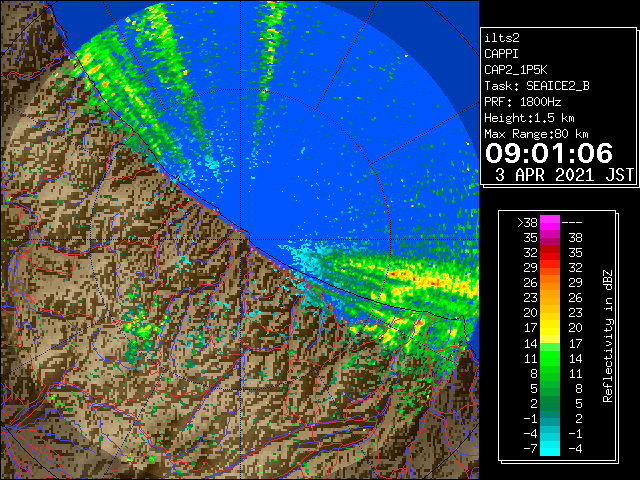The image size is (640, 480).
Task: Click the cyan -7 to -4 dBZ legend swatch
Action: click(x=550, y=448)
